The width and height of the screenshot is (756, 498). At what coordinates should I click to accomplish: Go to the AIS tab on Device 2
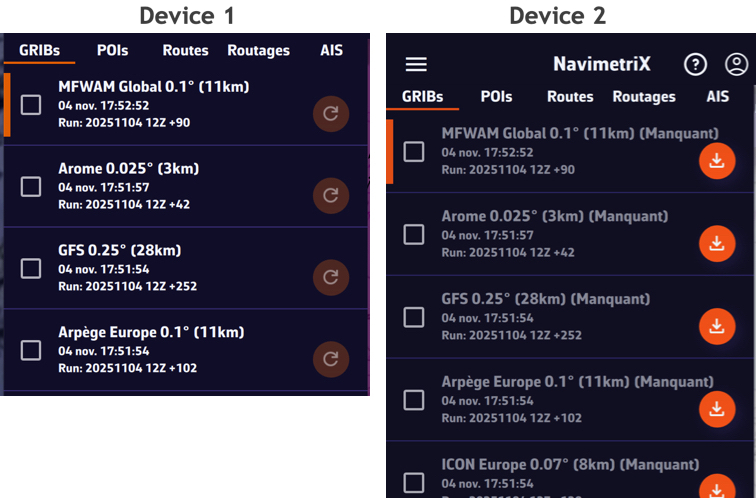coord(718,97)
